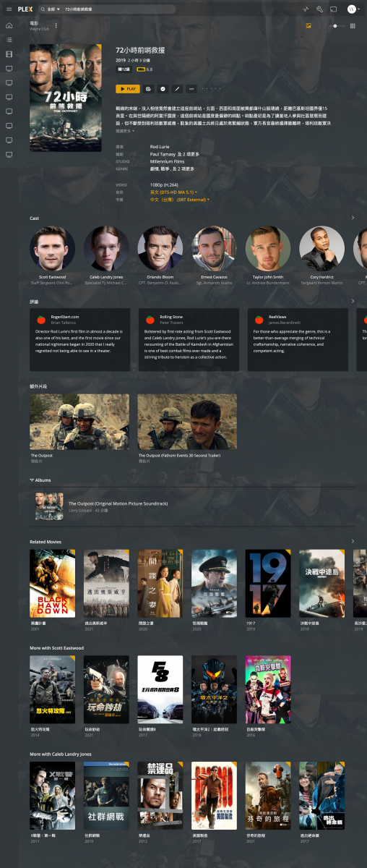Click the search magnifier icon
The image size is (367, 868).
(x=41, y=9)
